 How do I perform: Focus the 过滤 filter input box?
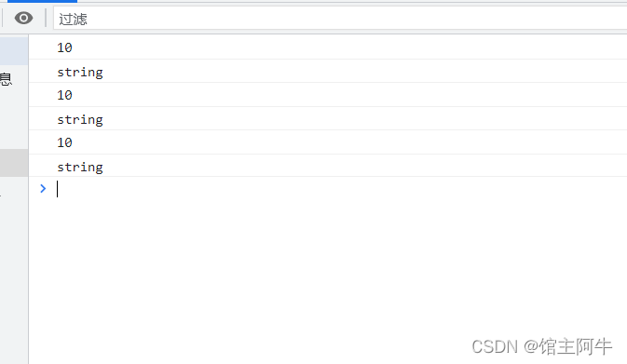(x=340, y=19)
